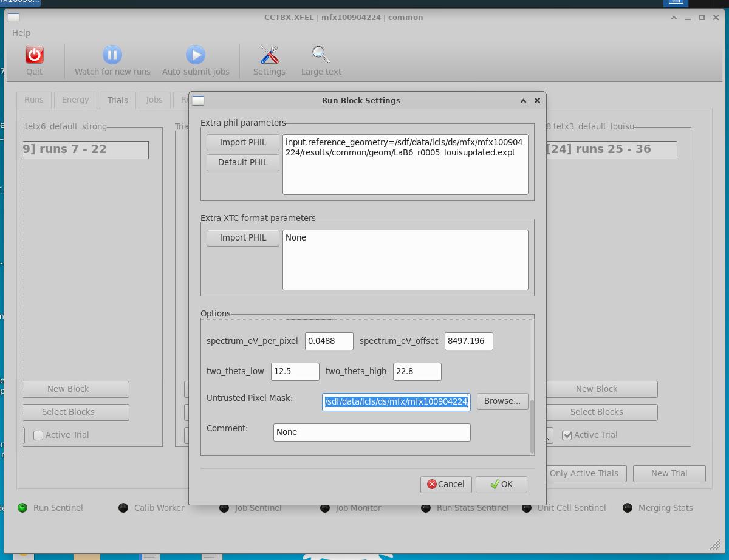Click the Run Sentinel green status light
The height and width of the screenshot is (560, 729).
pyautogui.click(x=22, y=508)
